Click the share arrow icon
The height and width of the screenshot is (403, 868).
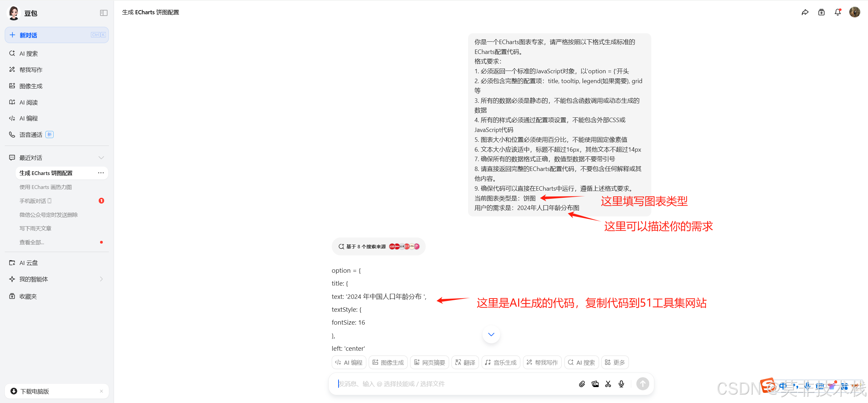805,13
